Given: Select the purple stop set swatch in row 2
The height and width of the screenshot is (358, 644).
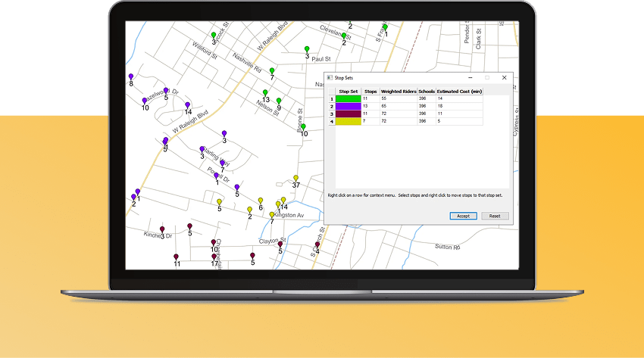Looking at the screenshot, I should coord(349,106).
